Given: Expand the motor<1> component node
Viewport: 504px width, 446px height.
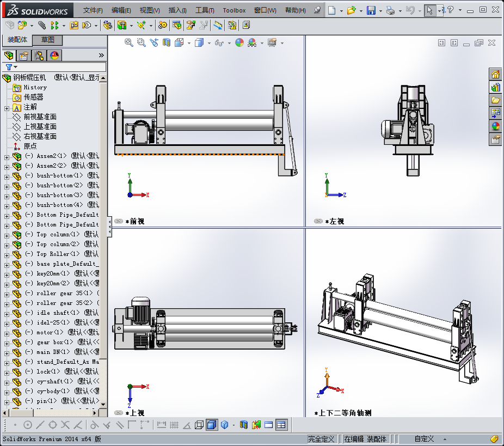Looking at the screenshot, I should click(x=7, y=334).
